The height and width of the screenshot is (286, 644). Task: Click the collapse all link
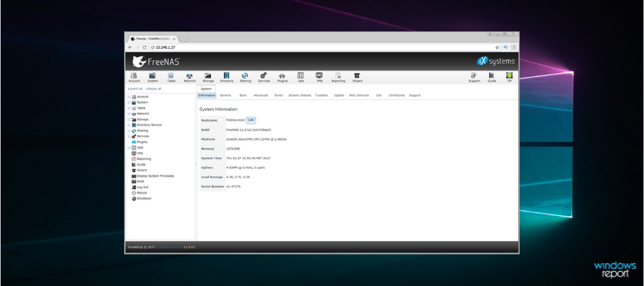click(x=153, y=89)
